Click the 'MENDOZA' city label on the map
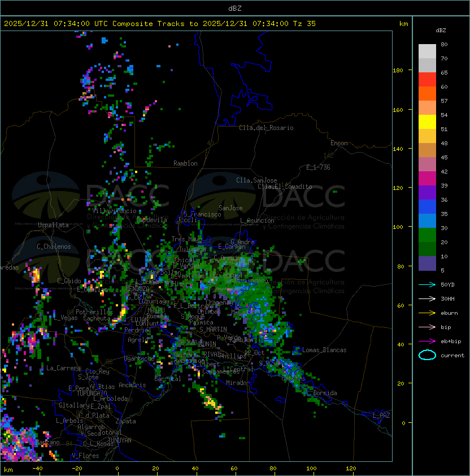Screen dimensions: 470x476 (x=137, y=288)
